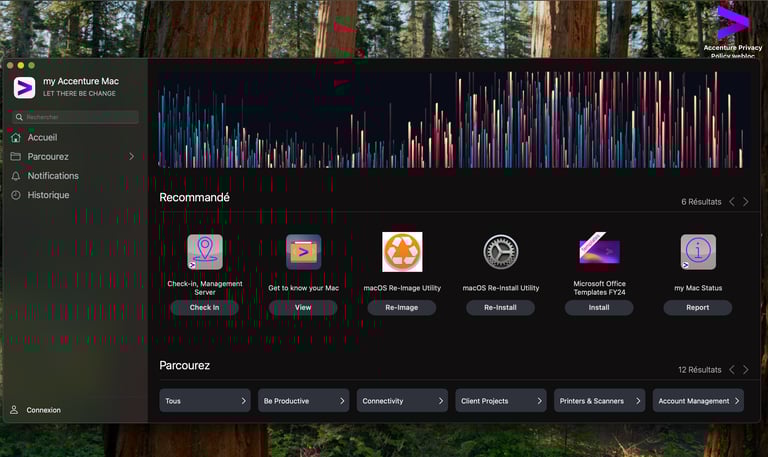Click the 12 Résultats label
This screenshot has width=768, height=457.
699,370
